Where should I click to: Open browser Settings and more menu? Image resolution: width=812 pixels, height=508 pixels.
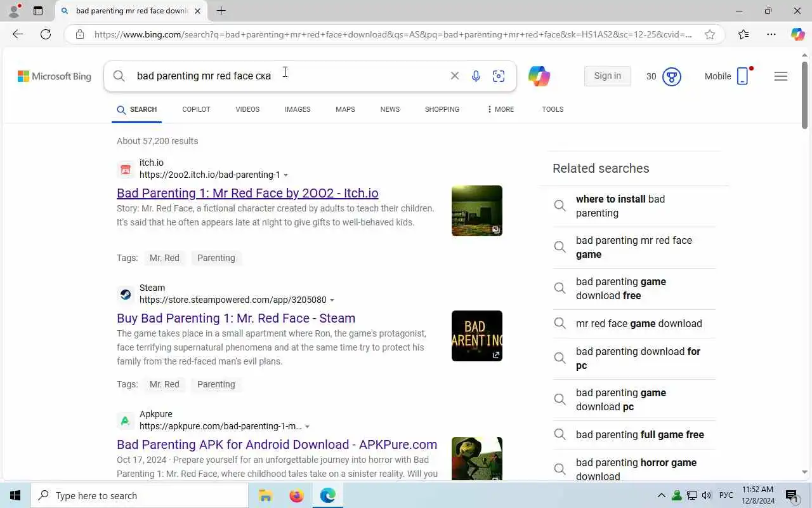[x=771, y=34]
